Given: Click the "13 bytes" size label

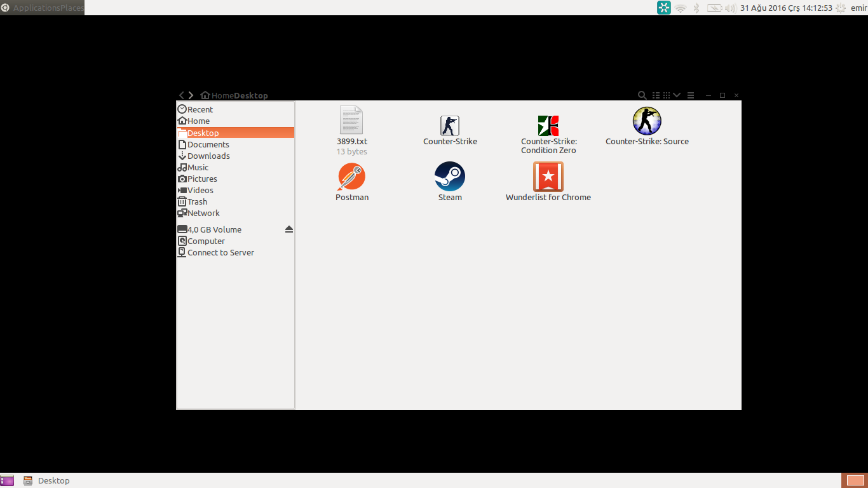Looking at the screenshot, I should pyautogui.click(x=351, y=152).
